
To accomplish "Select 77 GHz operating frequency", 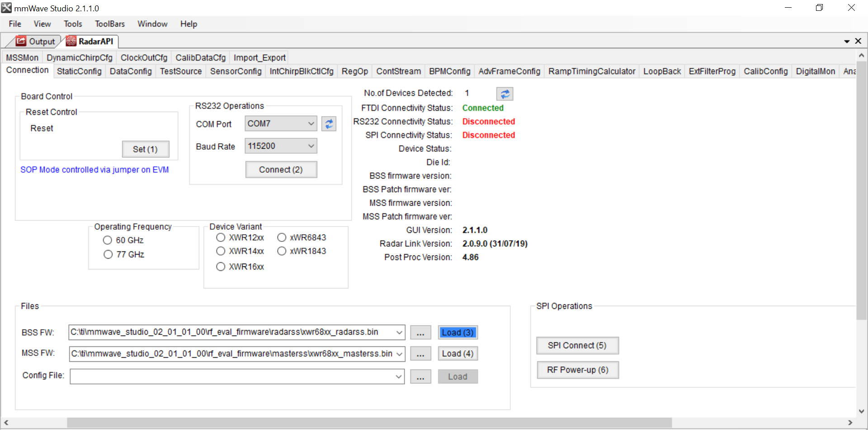I will (x=108, y=255).
